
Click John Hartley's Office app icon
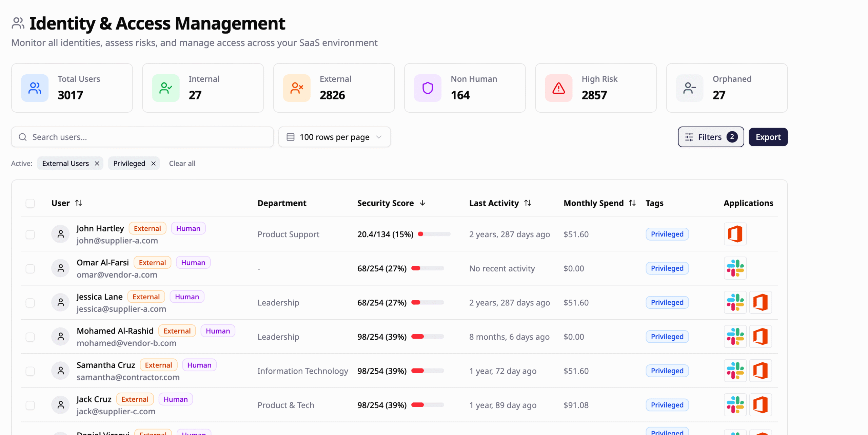(735, 234)
